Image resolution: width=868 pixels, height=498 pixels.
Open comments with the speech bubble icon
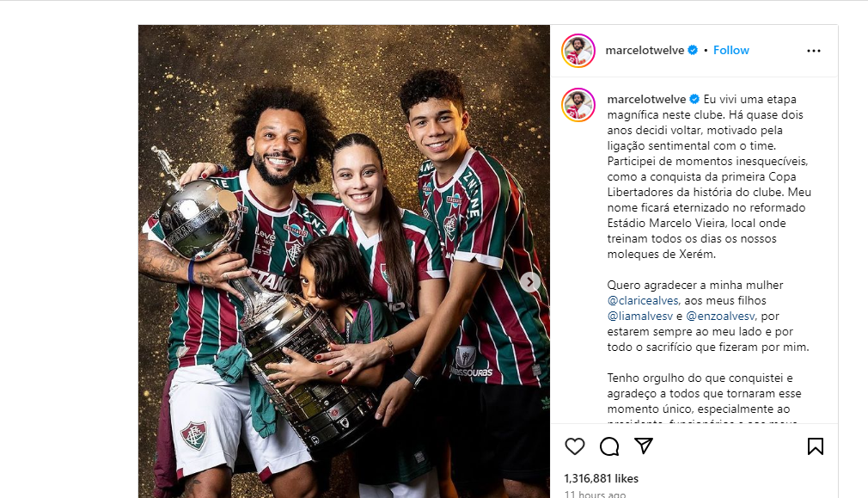[609, 446]
